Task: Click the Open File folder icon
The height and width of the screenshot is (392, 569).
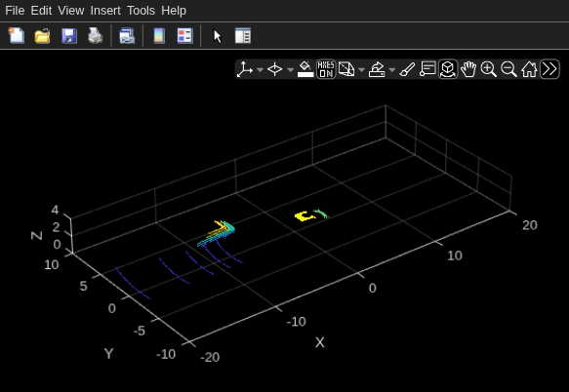Action: click(43, 35)
